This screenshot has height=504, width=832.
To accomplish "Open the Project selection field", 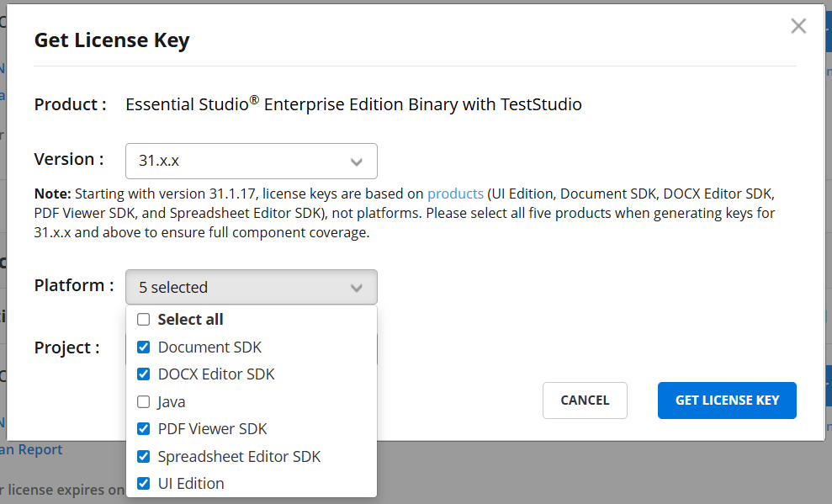I will point(251,347).
